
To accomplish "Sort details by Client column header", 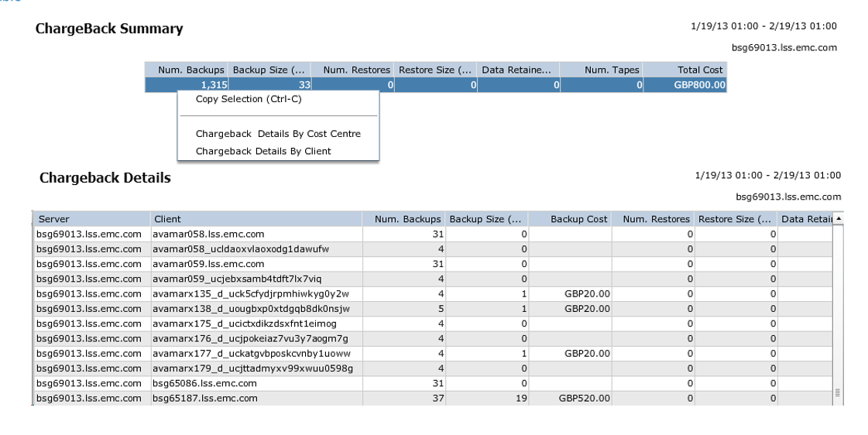I will pyautogui.click(x=256, y=219).
